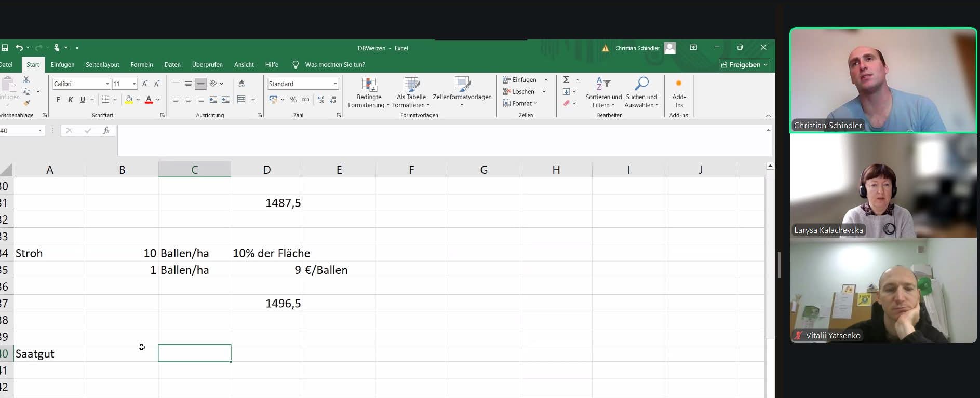This screenshot has width=980, height=398.
Task: Open the Calibri font name dropdown
Action: click(108, 84)
